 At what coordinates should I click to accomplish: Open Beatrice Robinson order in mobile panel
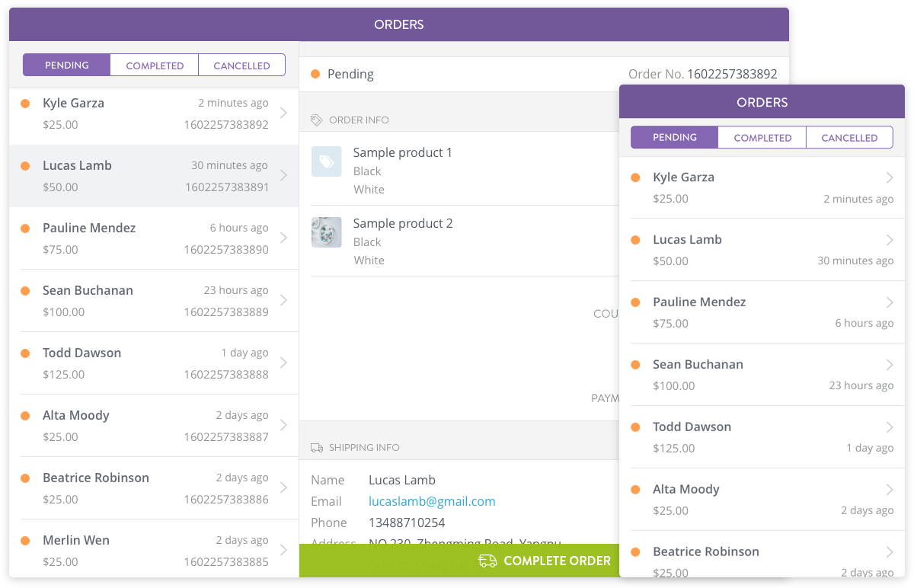tap(762, 558)
